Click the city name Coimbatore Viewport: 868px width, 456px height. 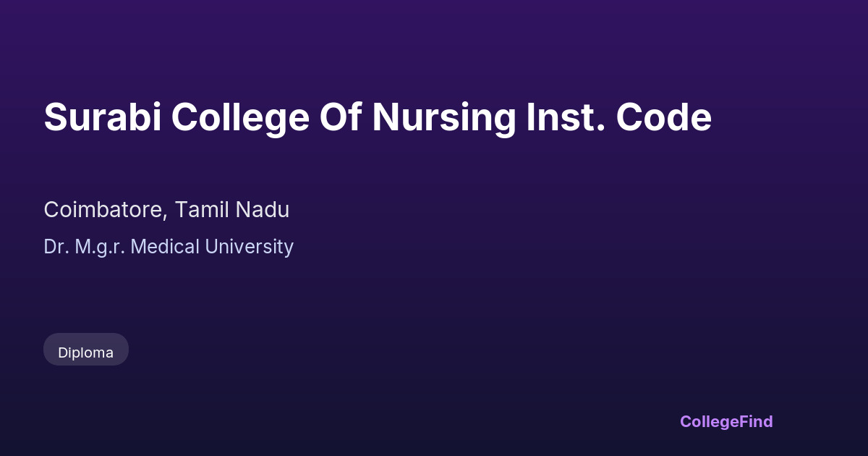[104, 210]
